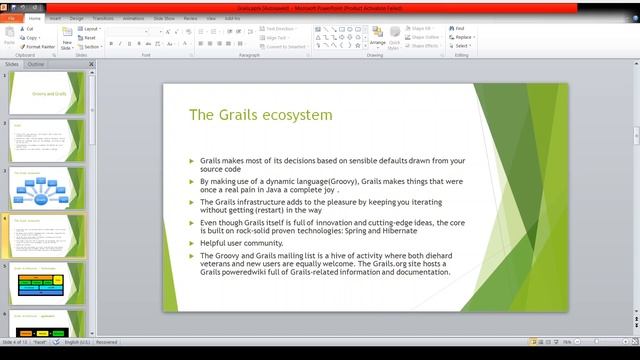Align text right

tap(219, 44)
